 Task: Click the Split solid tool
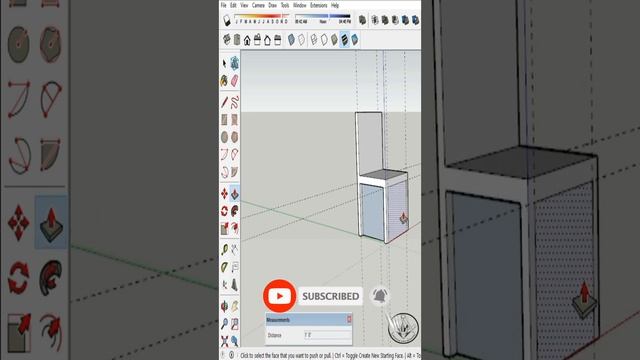(416, 20)
